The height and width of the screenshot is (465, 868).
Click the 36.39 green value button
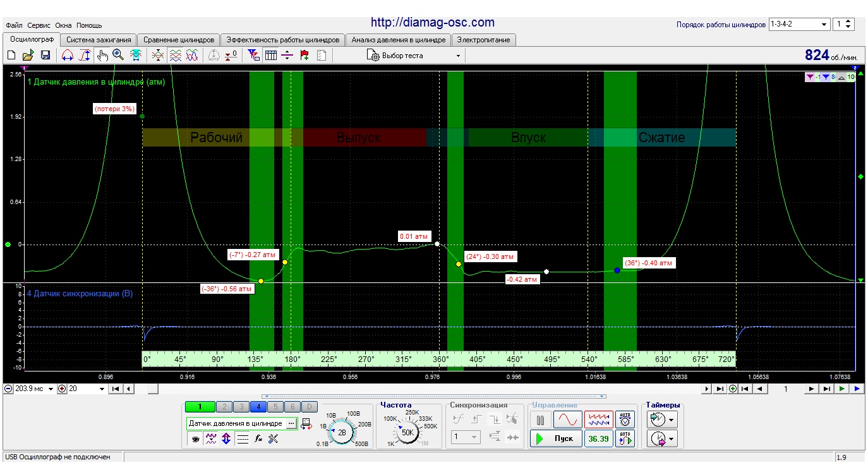click(598, 438)
